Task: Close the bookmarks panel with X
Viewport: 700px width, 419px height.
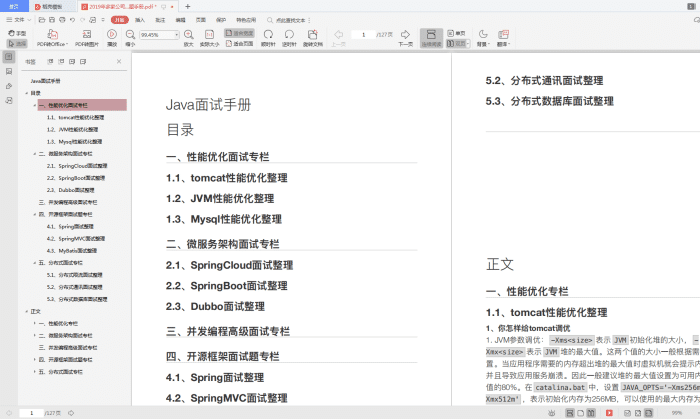Action: click(x=119, y=62)
